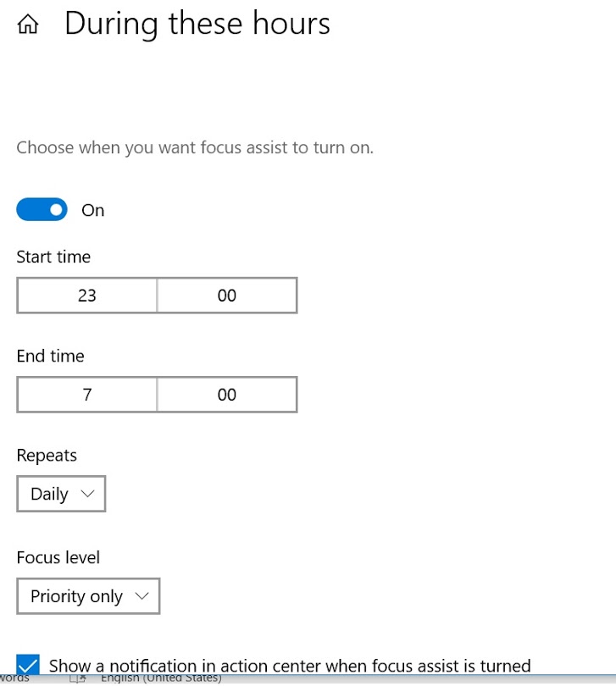Viewport: 616px width, 686px height.
Task: Click the During these hours page title
Action: [x=197, y=24]
